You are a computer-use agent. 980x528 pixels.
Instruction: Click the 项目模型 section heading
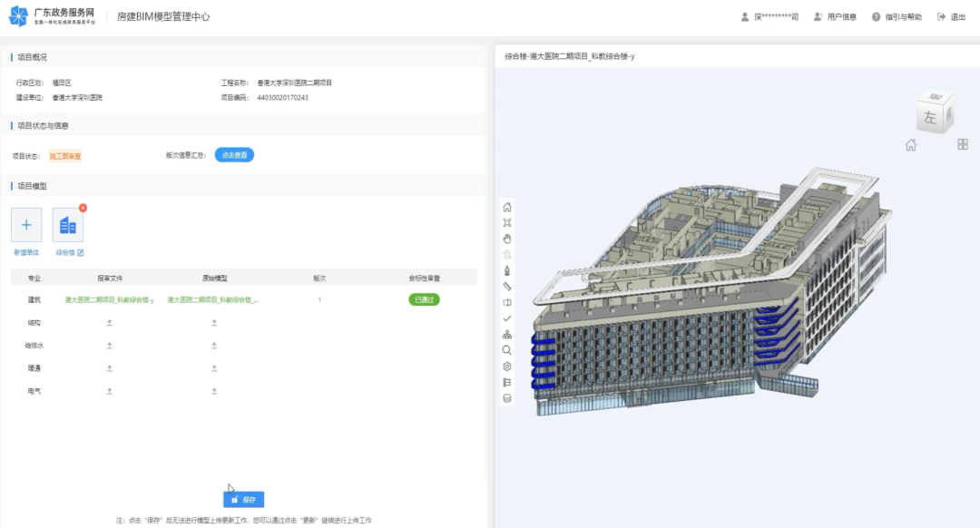point(32,186)
